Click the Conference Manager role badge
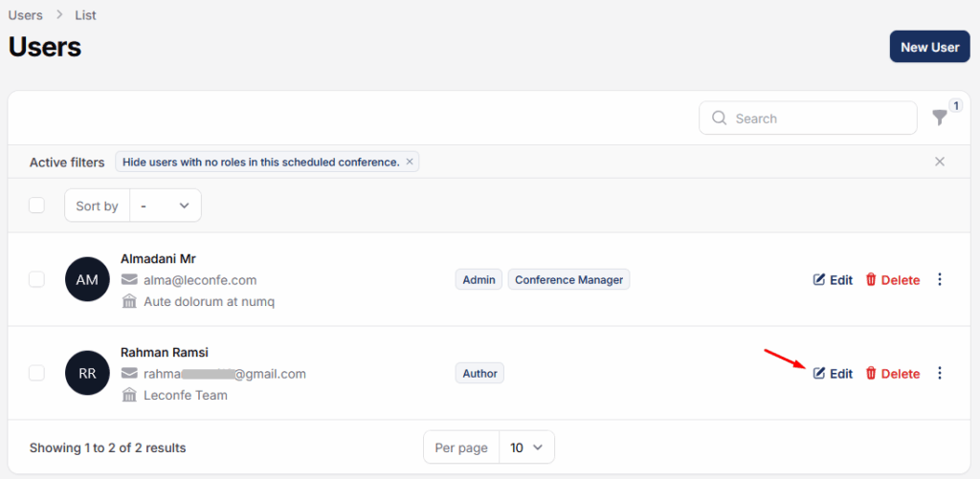The image size is (980, 479). pyautogui.click(x=568, y=280)
